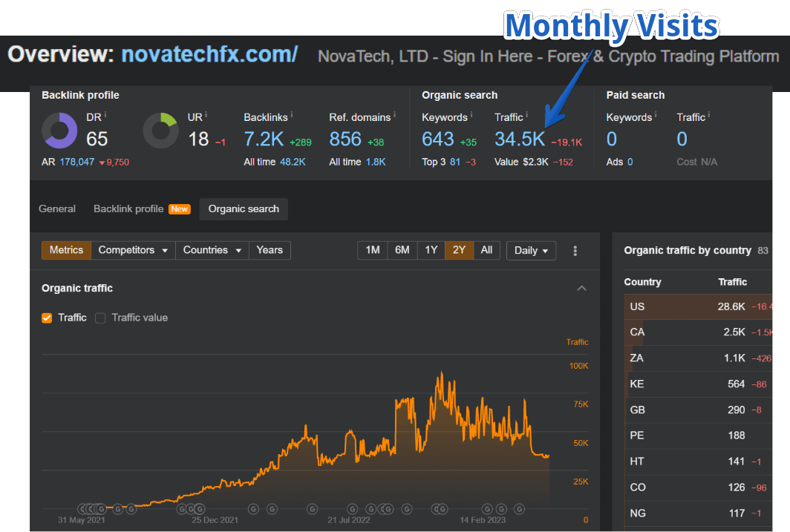This screenshot has width=790, height=532.
Task: Select the GB country row
Action: tap(698, 410)
